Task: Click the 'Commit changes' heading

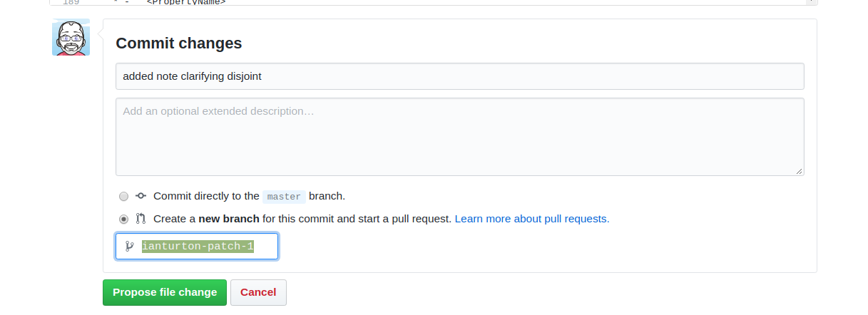Action: [x=179, y=43]
